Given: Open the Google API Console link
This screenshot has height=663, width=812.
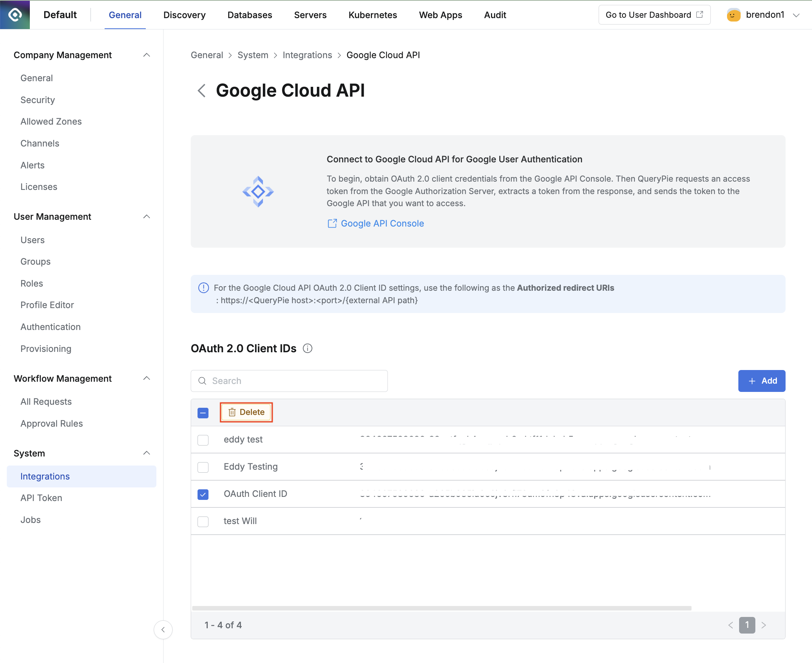Looking at the screenshot, I should pyautogui.click(x=382, y=224).
